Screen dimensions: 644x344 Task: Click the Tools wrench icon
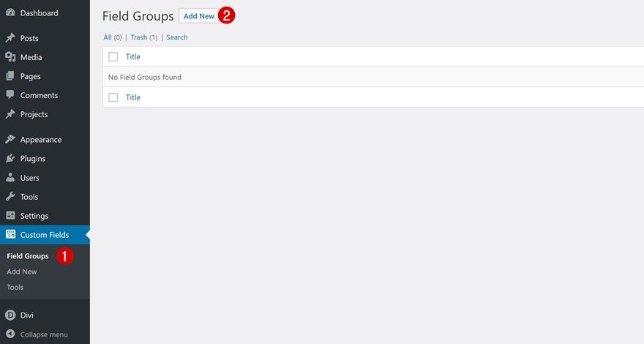pos(10,196)
